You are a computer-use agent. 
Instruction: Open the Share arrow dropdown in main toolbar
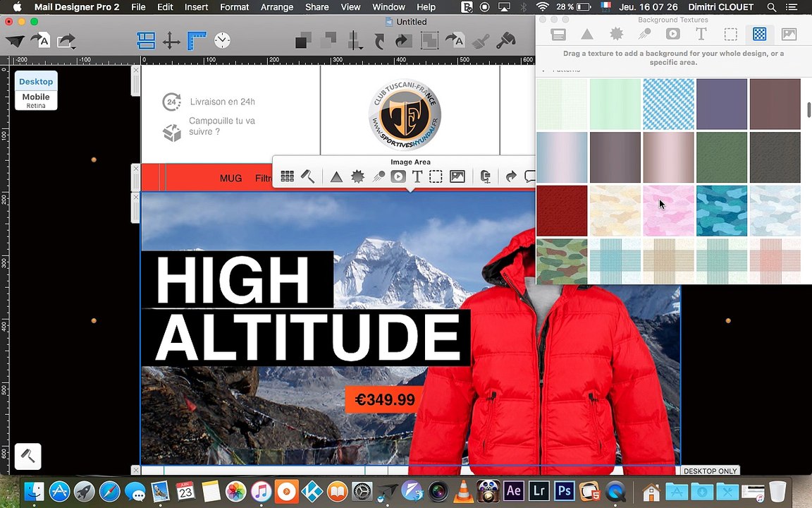[x=66, y=40]
